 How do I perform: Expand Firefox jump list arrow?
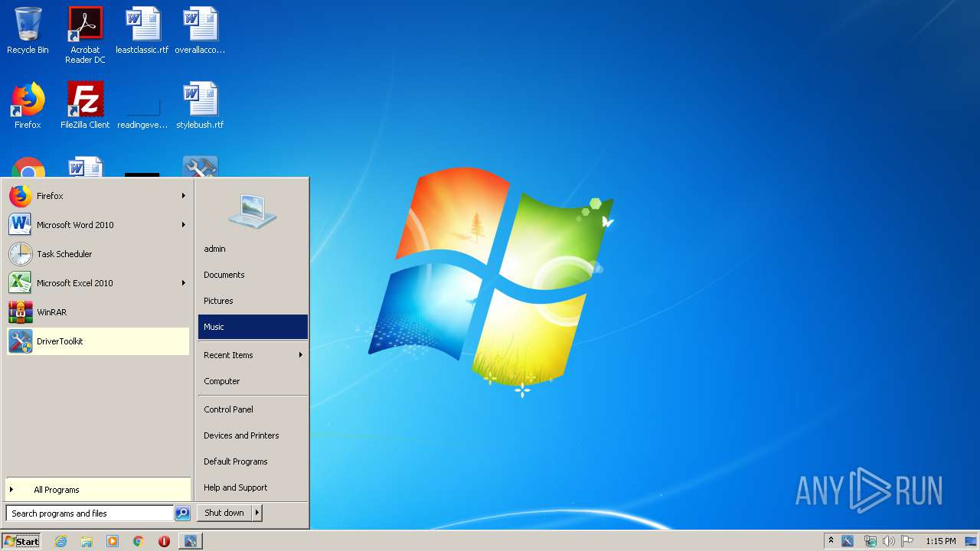click(x=183, y=196)
